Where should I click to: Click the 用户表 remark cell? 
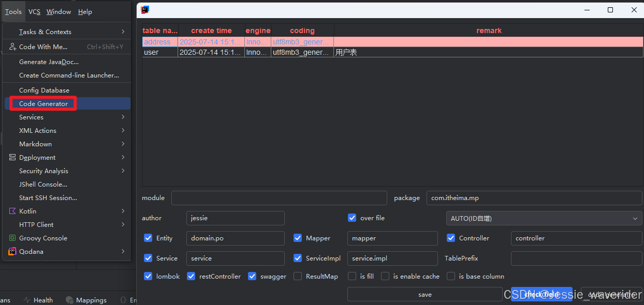(x=488, y=52)
